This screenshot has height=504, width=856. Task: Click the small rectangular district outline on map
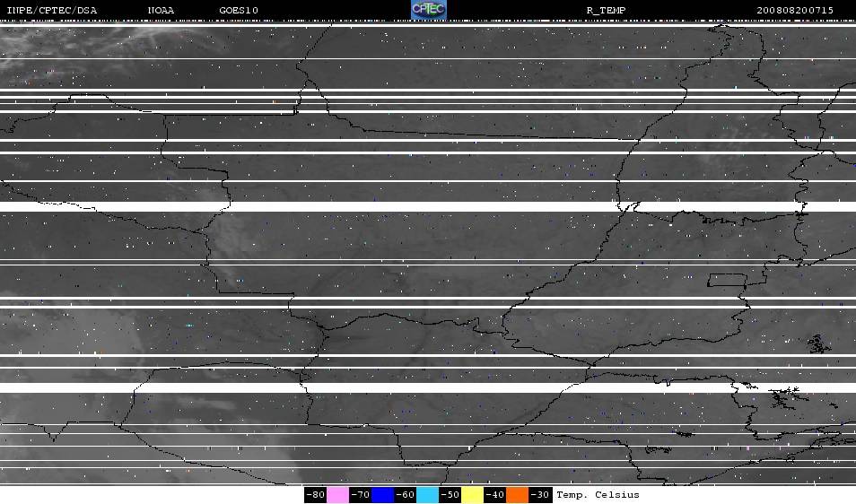coord(727,281)
